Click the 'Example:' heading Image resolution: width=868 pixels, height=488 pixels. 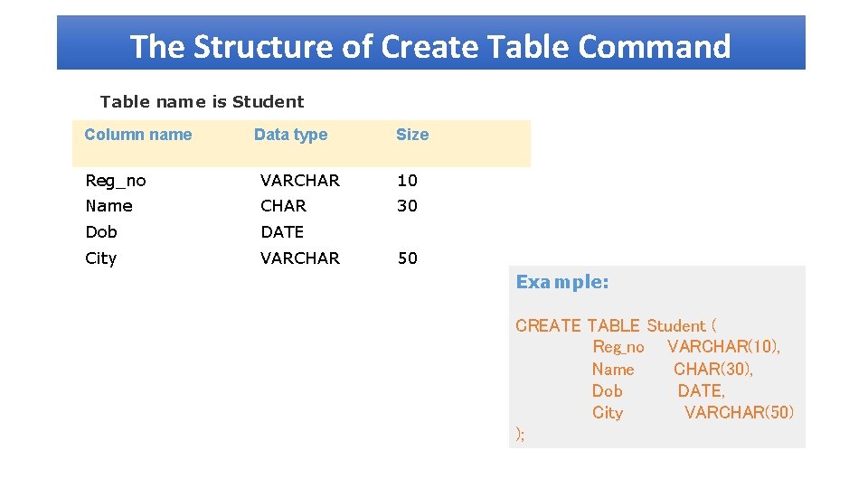click(x=561, y=282)
